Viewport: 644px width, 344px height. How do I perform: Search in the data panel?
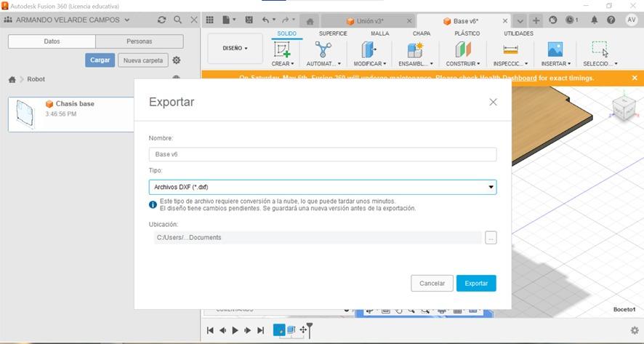tap(177, 20)
